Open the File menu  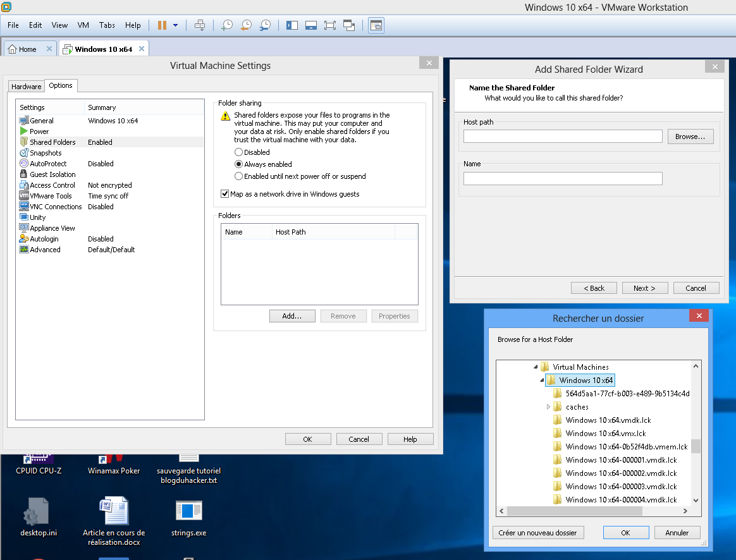13,25
